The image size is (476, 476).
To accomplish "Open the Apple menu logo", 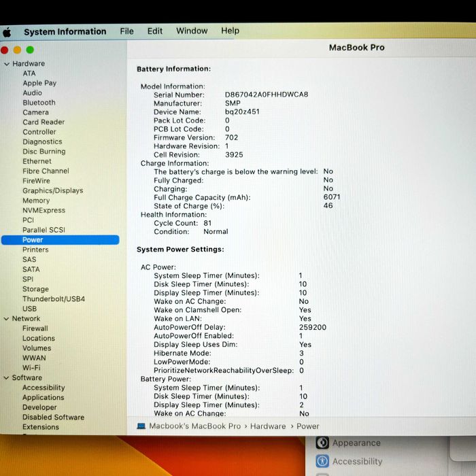I will [x=7, y=32].
